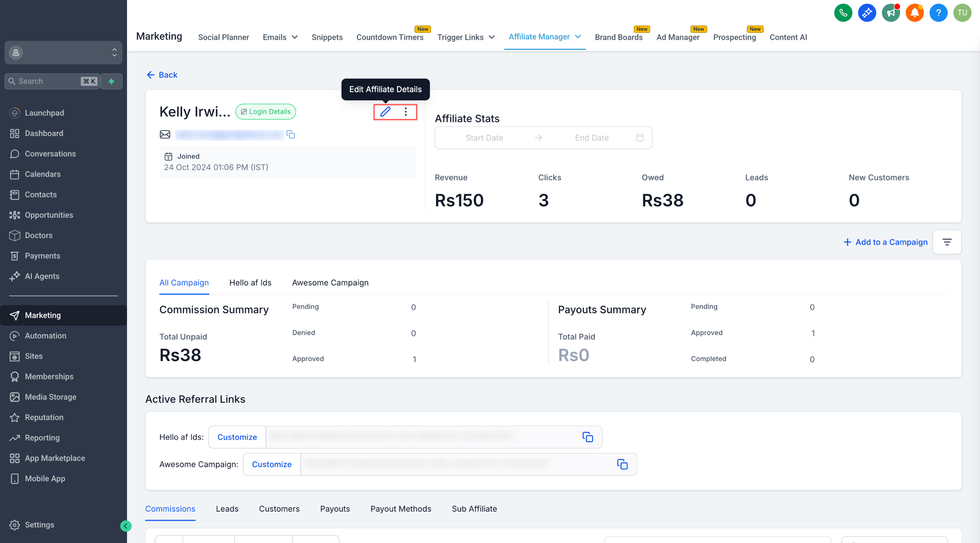Click the Start Date field
The height and width of the screenshot is (543, 980).
[484, 137]
